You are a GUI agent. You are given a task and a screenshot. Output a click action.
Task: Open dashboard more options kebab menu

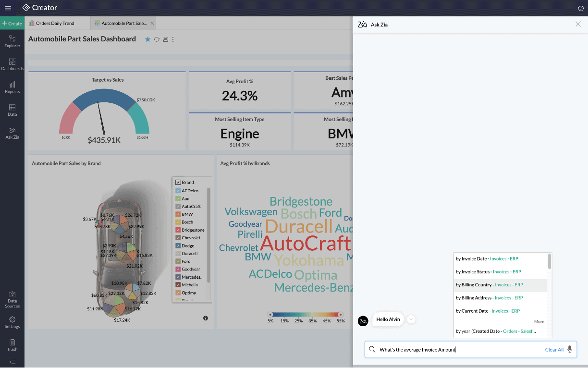coord(173,39)
